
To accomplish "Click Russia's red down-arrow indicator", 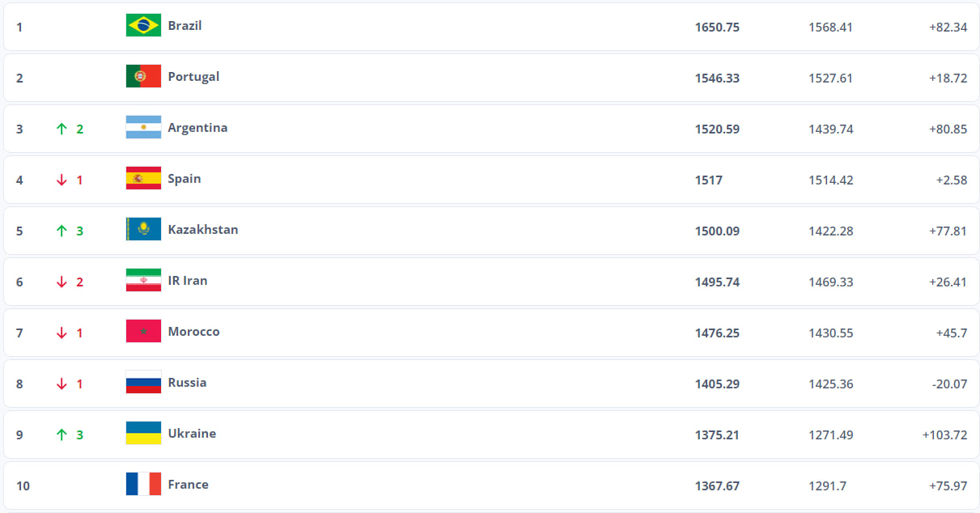I will pyautogui.click(x=62, y=384).
